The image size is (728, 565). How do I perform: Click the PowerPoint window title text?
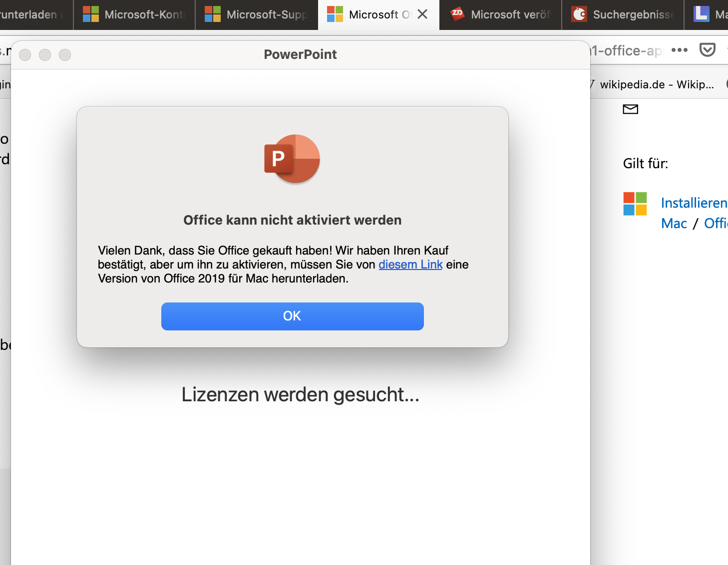pos(300,54)
